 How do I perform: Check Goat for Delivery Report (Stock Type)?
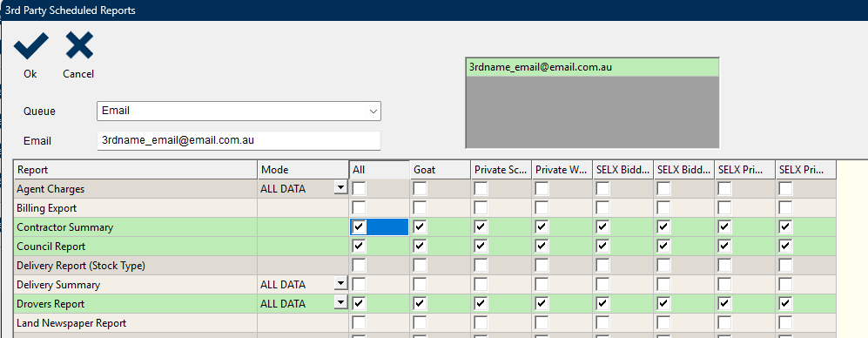[421, 266]
